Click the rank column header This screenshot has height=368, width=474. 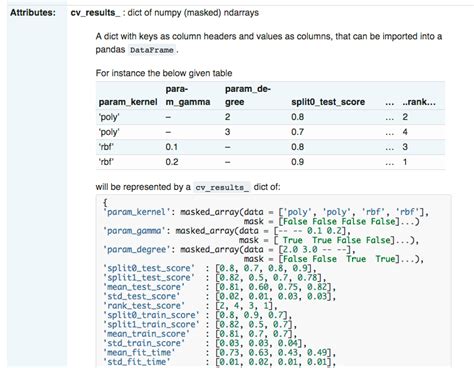(419, 102)
